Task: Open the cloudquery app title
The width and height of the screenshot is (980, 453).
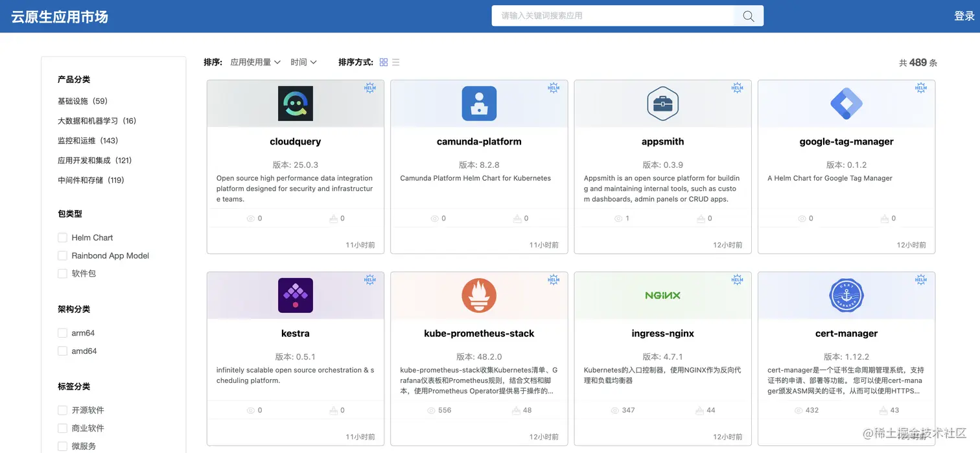Action: tap(296, 142)
